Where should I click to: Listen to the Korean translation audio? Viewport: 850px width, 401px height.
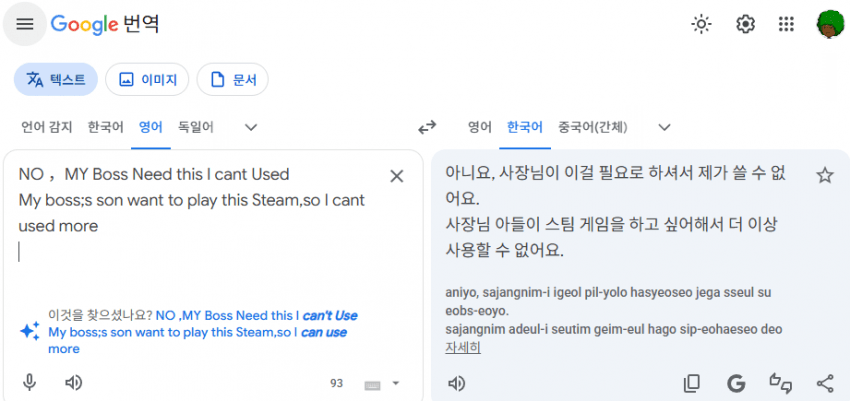click(x=456, y=384)
